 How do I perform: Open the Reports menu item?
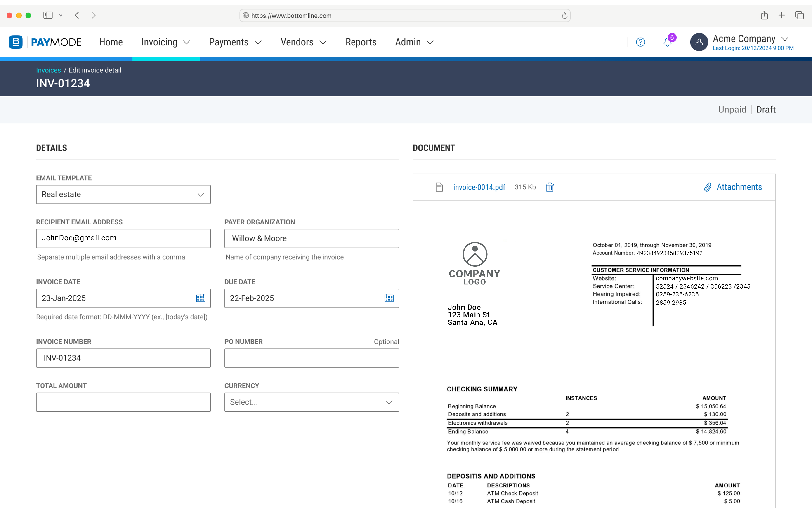coord(361,42)
